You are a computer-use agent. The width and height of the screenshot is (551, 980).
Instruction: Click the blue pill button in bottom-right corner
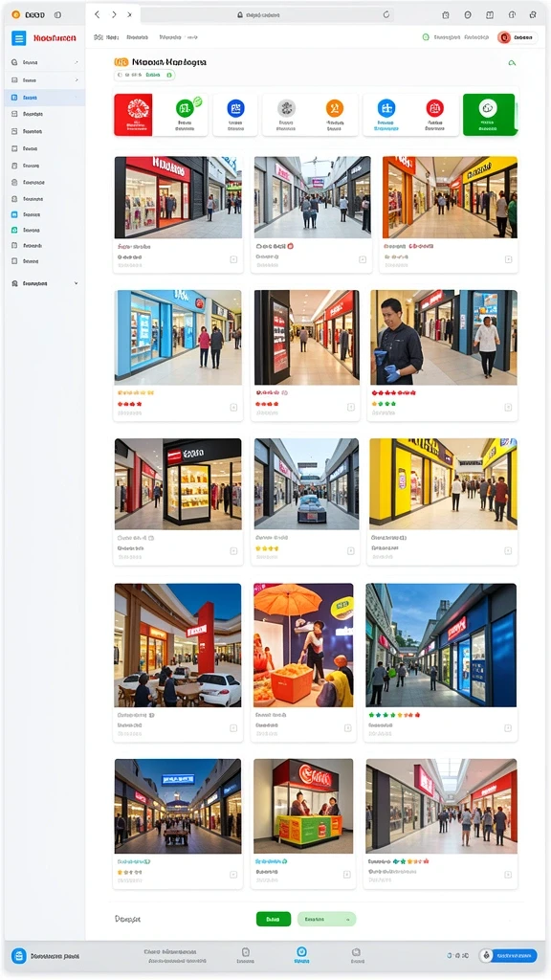514,956
